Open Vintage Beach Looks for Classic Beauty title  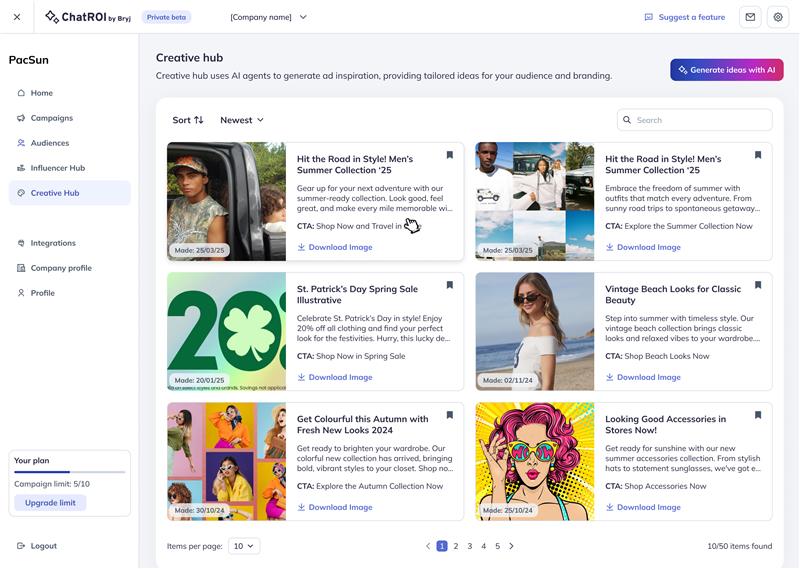tap(673, 294)
